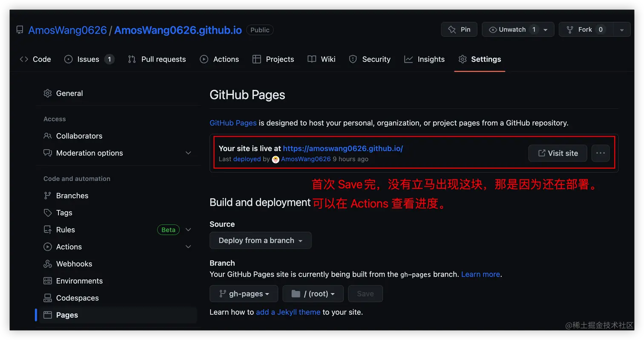Click the Branches icon in the sidebar
Screen dimensions: 644x340
48,196
